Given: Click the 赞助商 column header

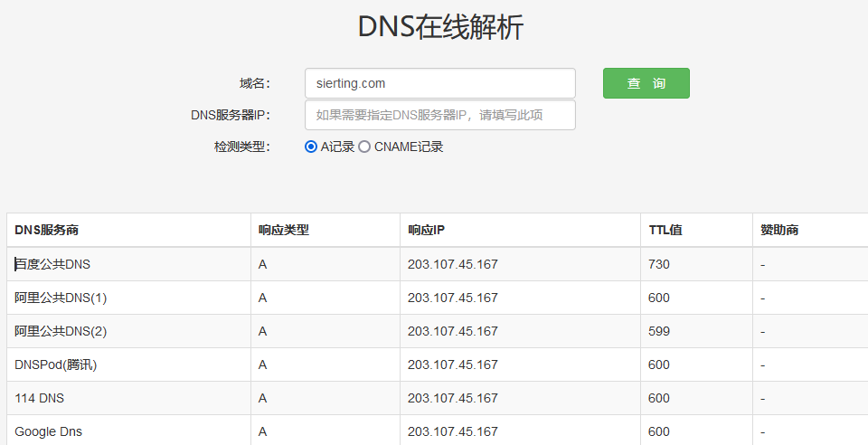Looking at the screenshot, I should pyautogui.click(x=779, y=230).
